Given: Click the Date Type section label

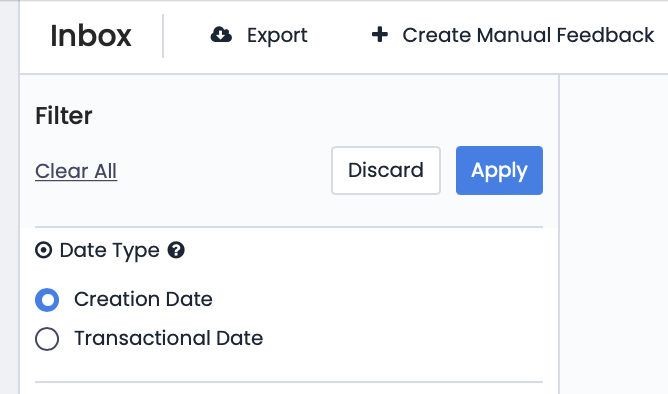Looking at the screenshot, I should [x=109, y=250].
